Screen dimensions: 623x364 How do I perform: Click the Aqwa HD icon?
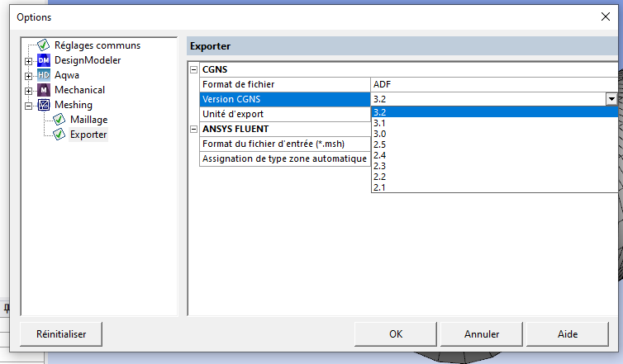tap(44, 75)
